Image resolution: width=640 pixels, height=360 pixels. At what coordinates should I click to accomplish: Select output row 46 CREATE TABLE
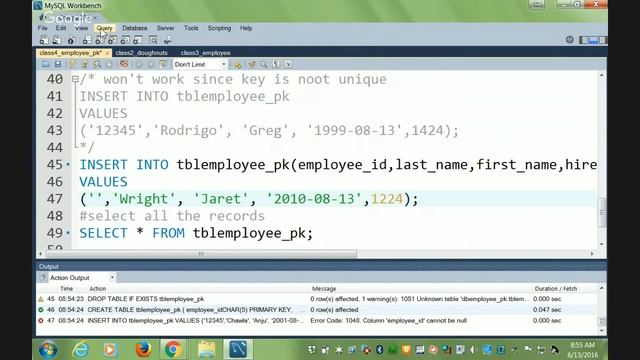[x=316, y=310]
